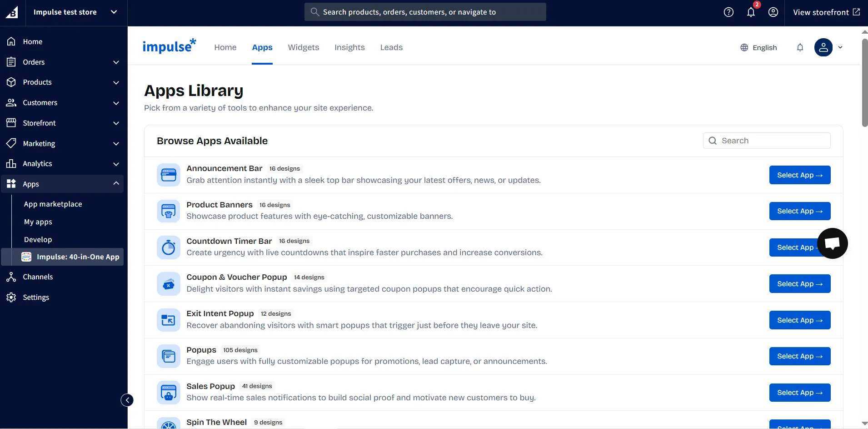Image resolution: width=868 pixels, height=429 pixels.
Task: Click the Impulse 40-in-One App icon
Action: [x=26, y=257]
